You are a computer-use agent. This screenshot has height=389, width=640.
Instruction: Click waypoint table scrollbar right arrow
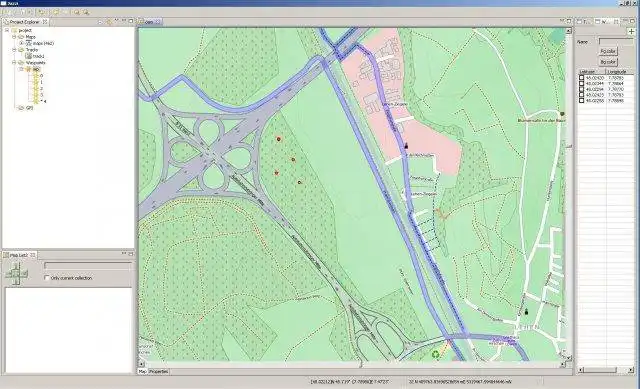(631, 370)
